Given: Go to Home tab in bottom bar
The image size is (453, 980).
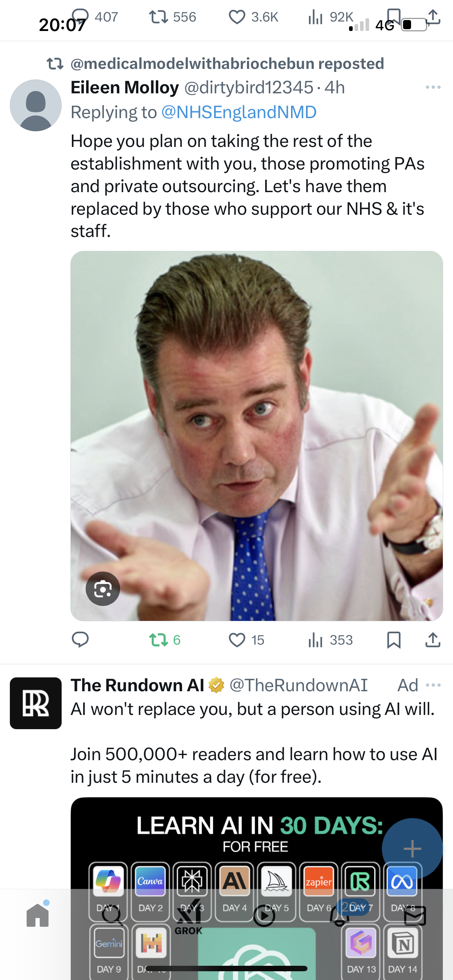Looking at the screenshot, I should [x=38, y=915].
